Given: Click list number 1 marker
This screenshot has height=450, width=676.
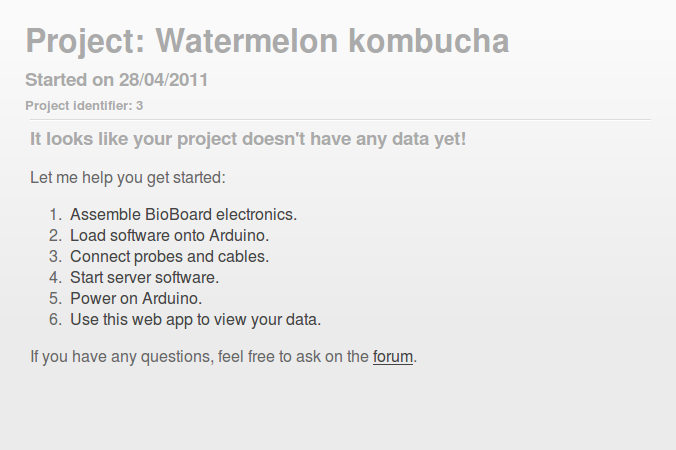Looking at the screenshot, I should point(55,214).
